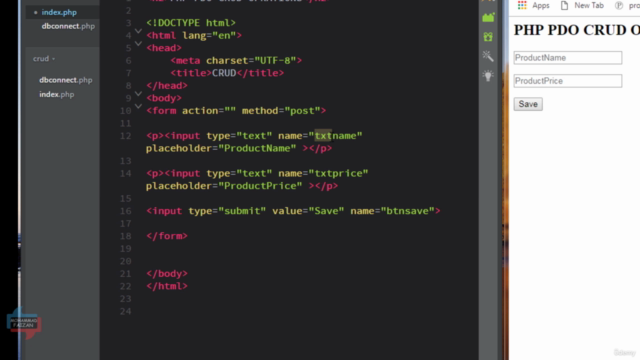Image resolution: width=640 pixels, height=360 pixels.
Task: Click the magic wand beautify icon
Action: click(488, 56)
